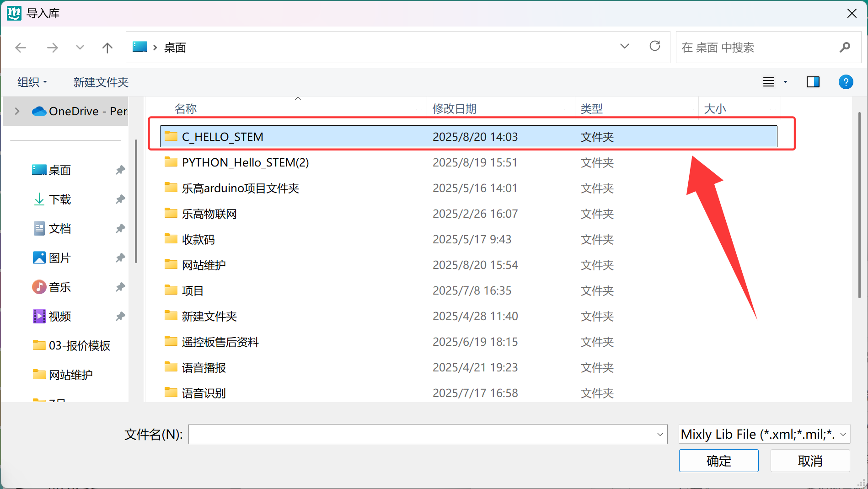Screen dimensions: 868x489
Task: Expand the address bar path dropdown
Action: pyautogui.click(x=624, y=46)
